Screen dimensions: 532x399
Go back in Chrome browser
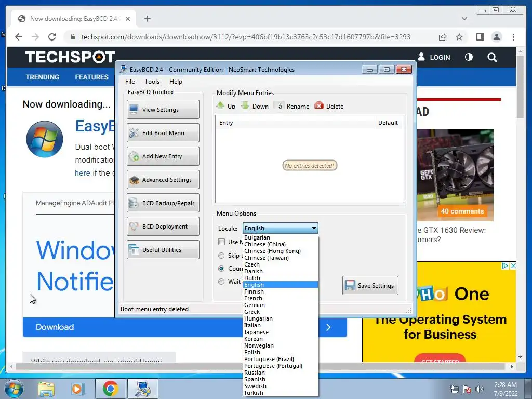(x=19, y=37)
